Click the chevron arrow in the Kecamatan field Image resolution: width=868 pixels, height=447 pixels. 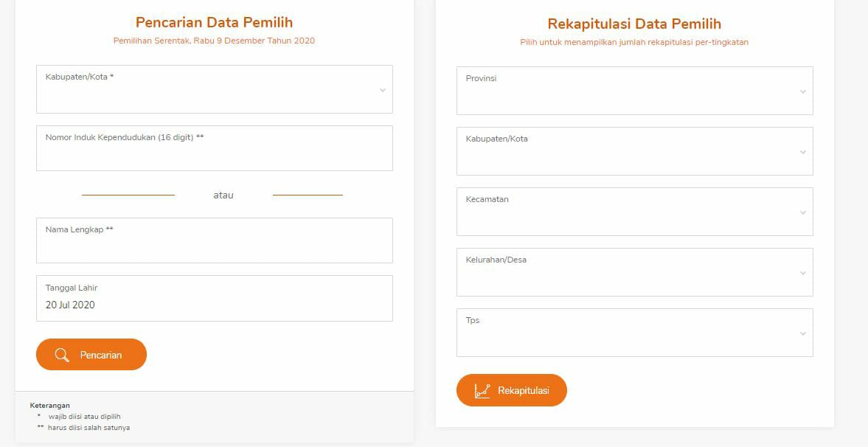click(x=802, y=212)
